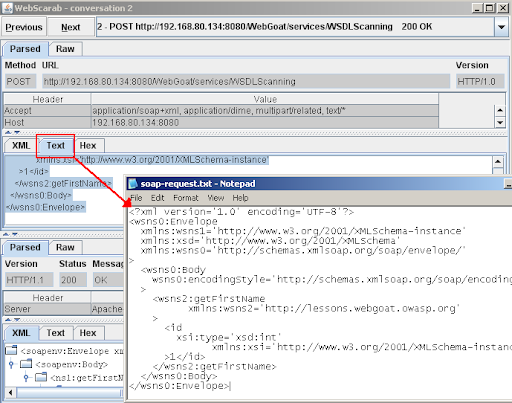The width and height of the screenshot is (512, 403).
Task: Open Notepad View menu
Action: coord(216,198)
